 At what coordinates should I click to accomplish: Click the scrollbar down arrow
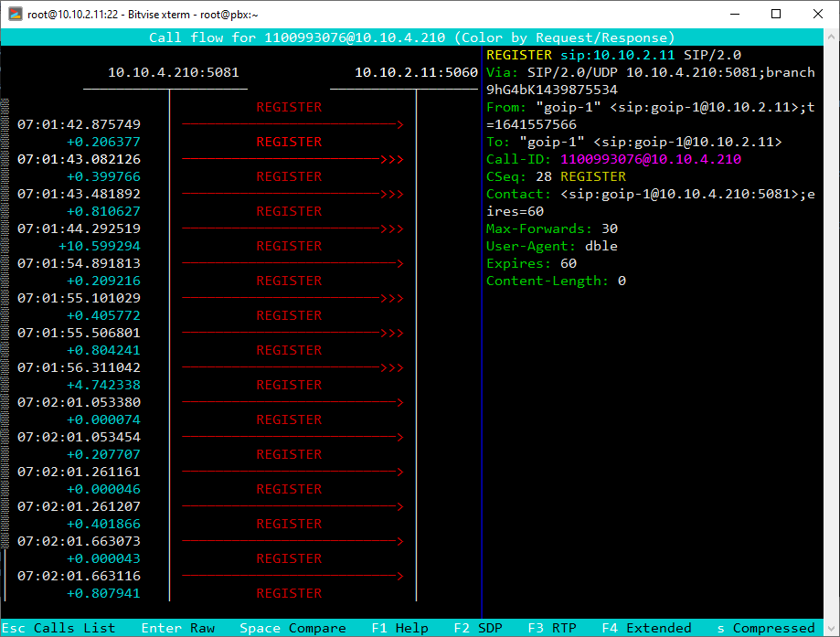click(832, 627)
